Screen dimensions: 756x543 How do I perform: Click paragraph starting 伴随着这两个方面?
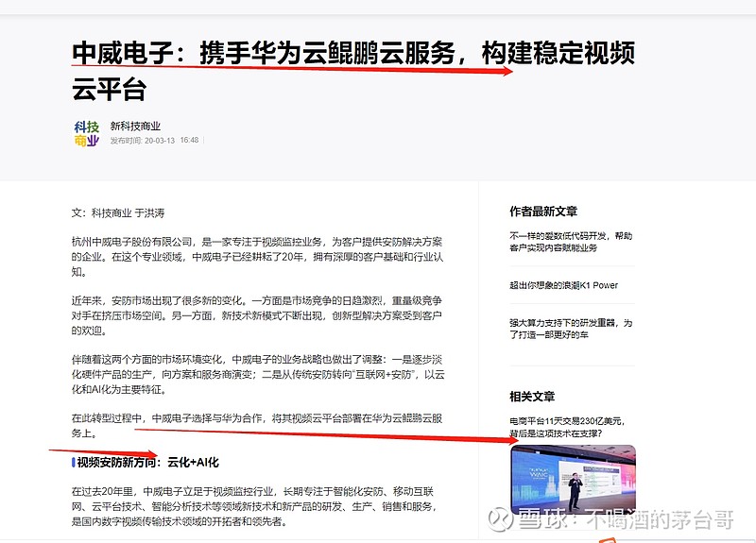(258, 374)
